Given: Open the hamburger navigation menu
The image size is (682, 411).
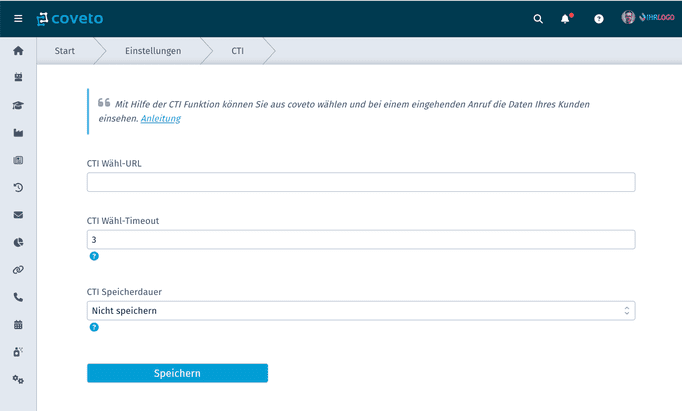Looking at the screenshot, I should [18, 19].
